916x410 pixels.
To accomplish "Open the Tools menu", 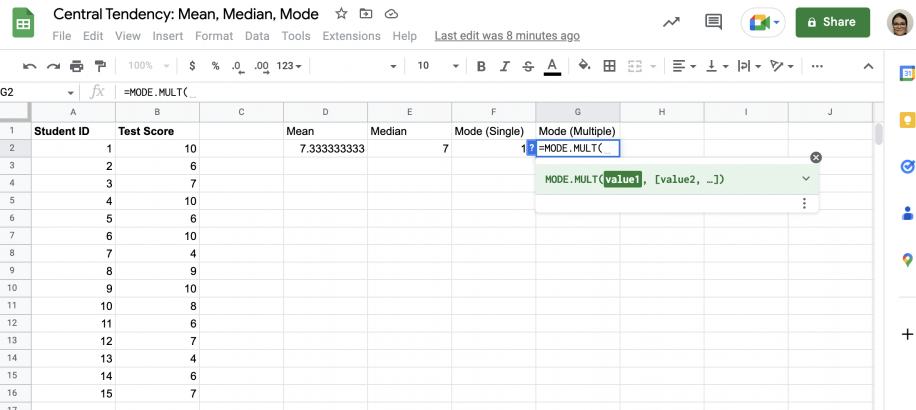I will pyautogui.click(x=296, y=36).
